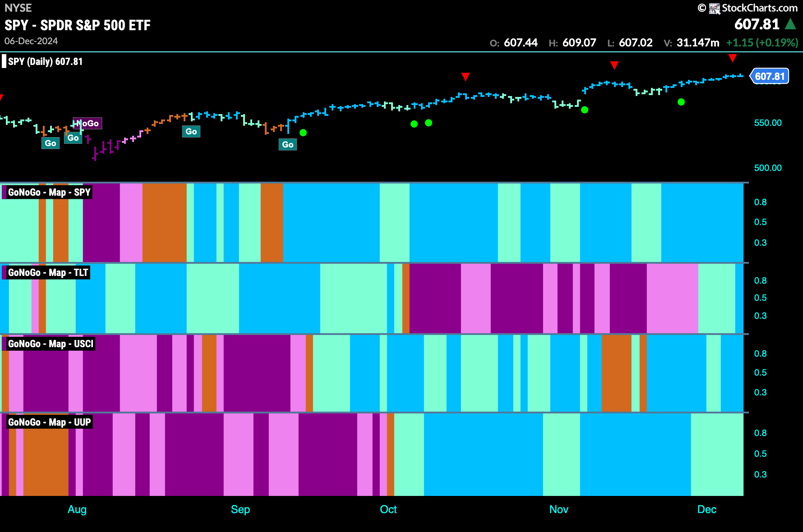Click the Dec month label
Image resolution: width=803 pixels, height=532 pixels.
[707, 509]
